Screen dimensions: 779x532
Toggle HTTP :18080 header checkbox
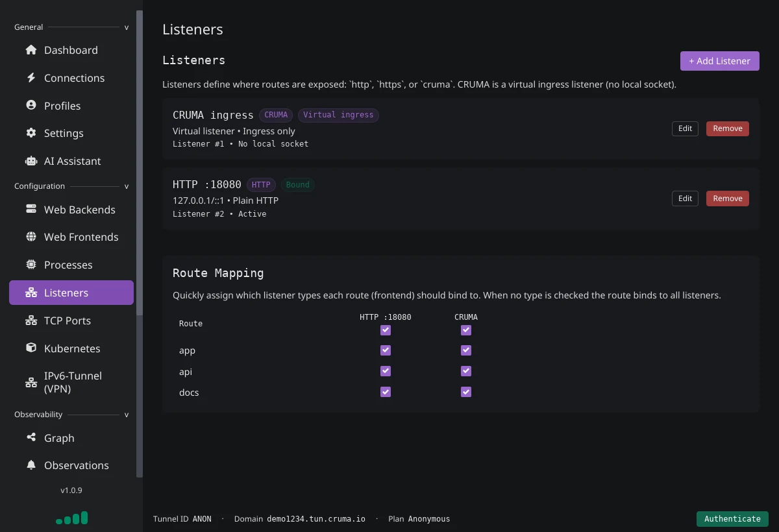tap(386, 330)
